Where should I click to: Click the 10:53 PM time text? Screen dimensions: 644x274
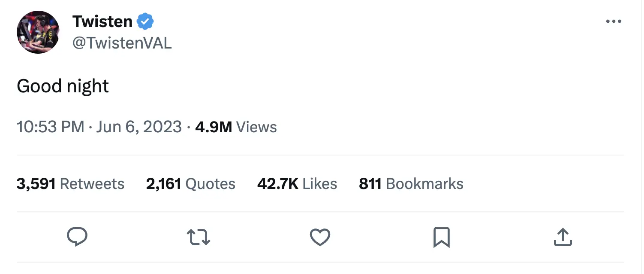coord(50,127)
